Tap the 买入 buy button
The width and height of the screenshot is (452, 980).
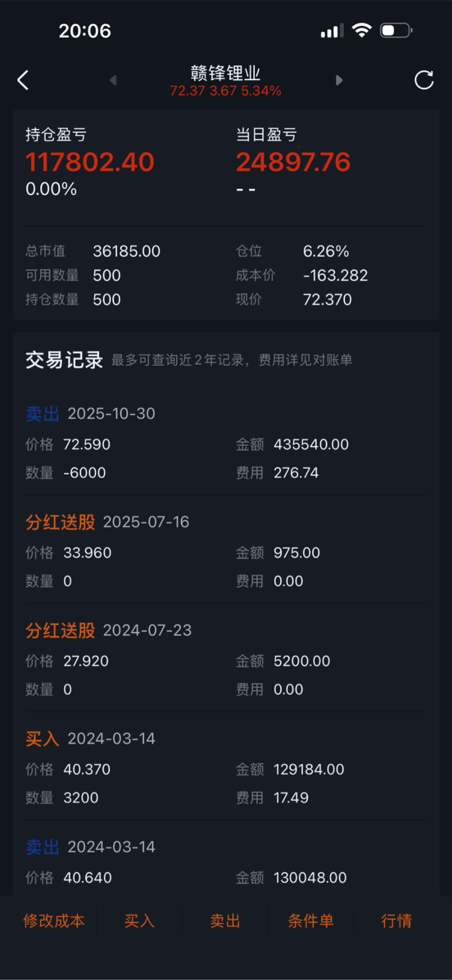[x=139, y=921]
